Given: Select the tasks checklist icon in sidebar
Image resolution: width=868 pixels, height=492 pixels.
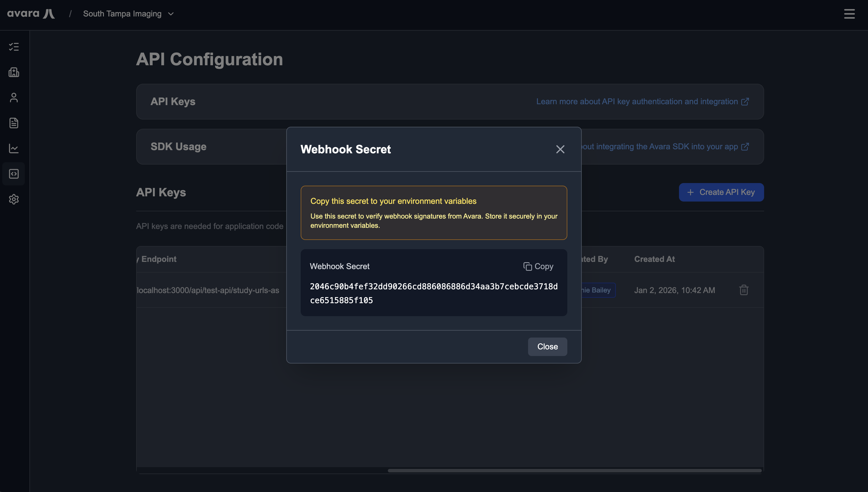Looking at the screenshot, I should [14, 47].
